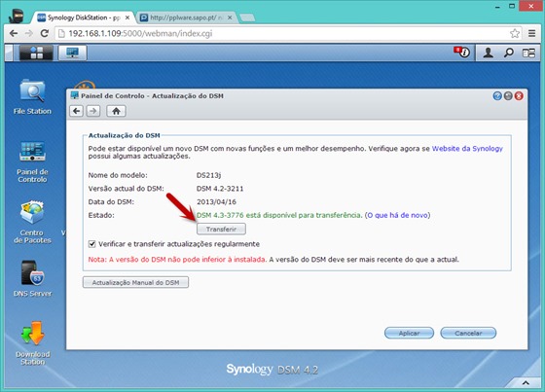Return to Control Panel home
Image resolution: width=545 pixels, height=392 pixels.
pyautogui.click(x=116, y=111)
